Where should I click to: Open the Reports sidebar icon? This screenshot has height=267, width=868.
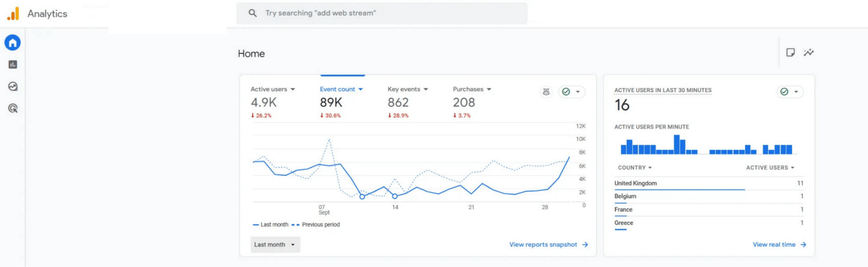(x=13, y=64)
